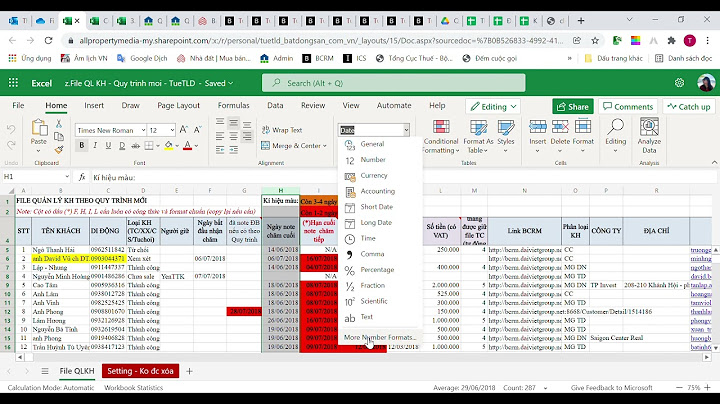Open Conditional Formatting menu
Viewport: 720px width, 404px height.
click(x=441, y=136)
